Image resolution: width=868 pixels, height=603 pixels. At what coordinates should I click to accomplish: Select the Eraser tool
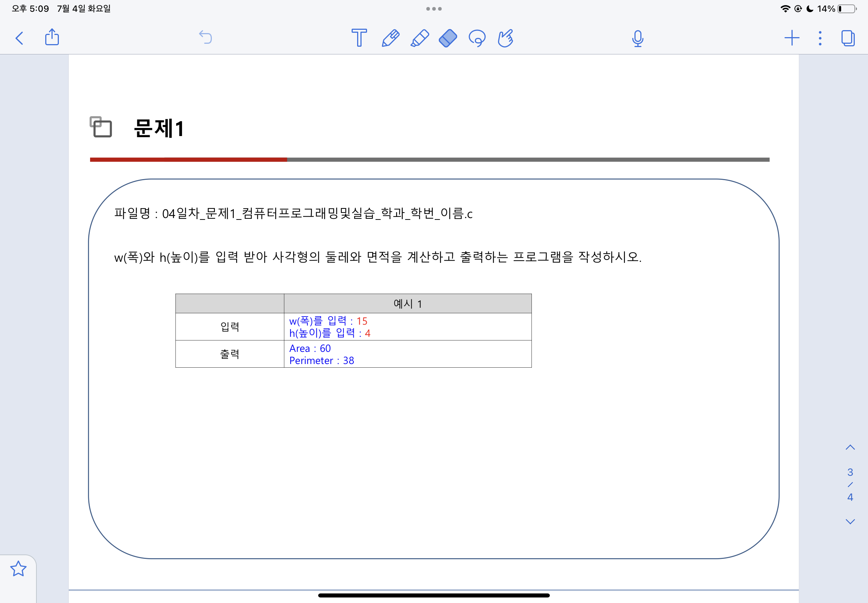tap(448, 38)
